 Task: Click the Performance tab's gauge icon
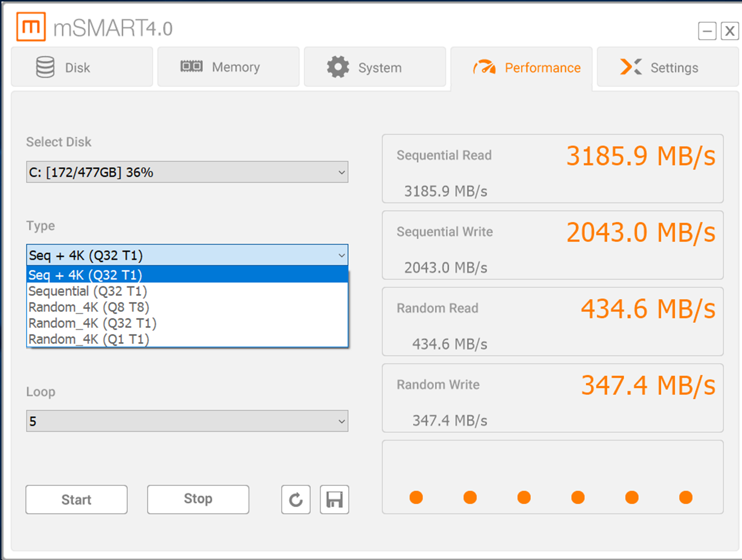point(484,67)
